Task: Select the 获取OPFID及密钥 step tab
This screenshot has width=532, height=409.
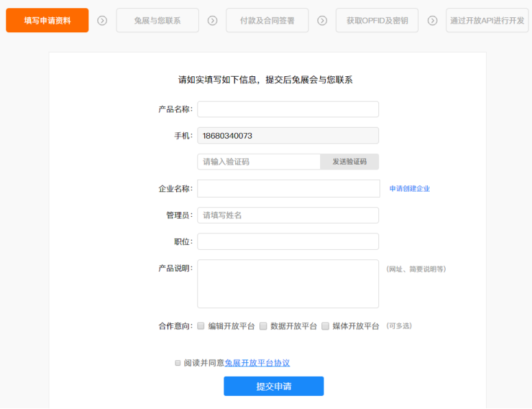Action: click(377, 21)
